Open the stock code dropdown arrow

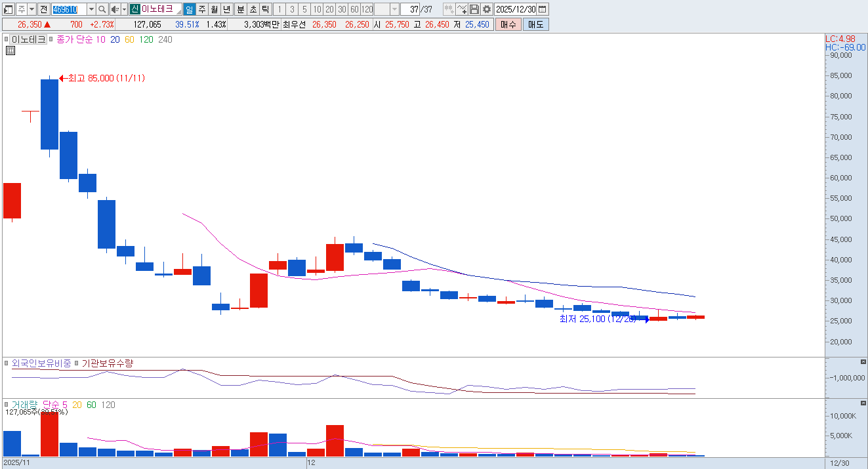(x=91, y=9)
